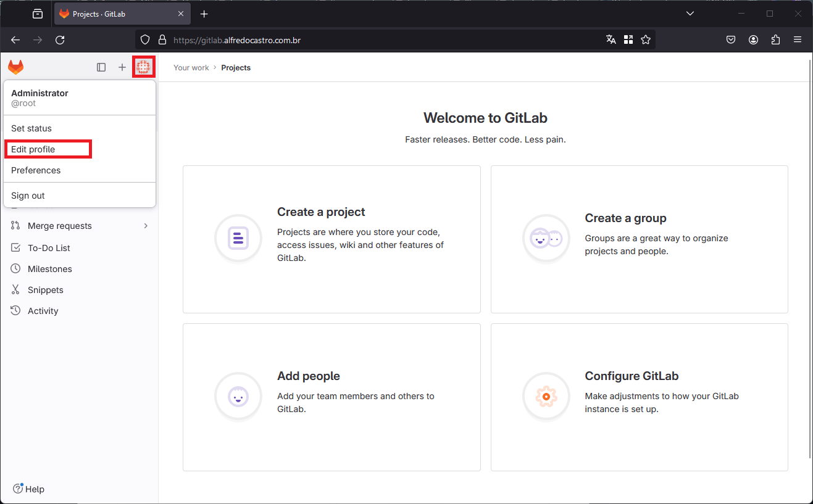Click the Configure GitLab gear illustration

click(546, 396)
